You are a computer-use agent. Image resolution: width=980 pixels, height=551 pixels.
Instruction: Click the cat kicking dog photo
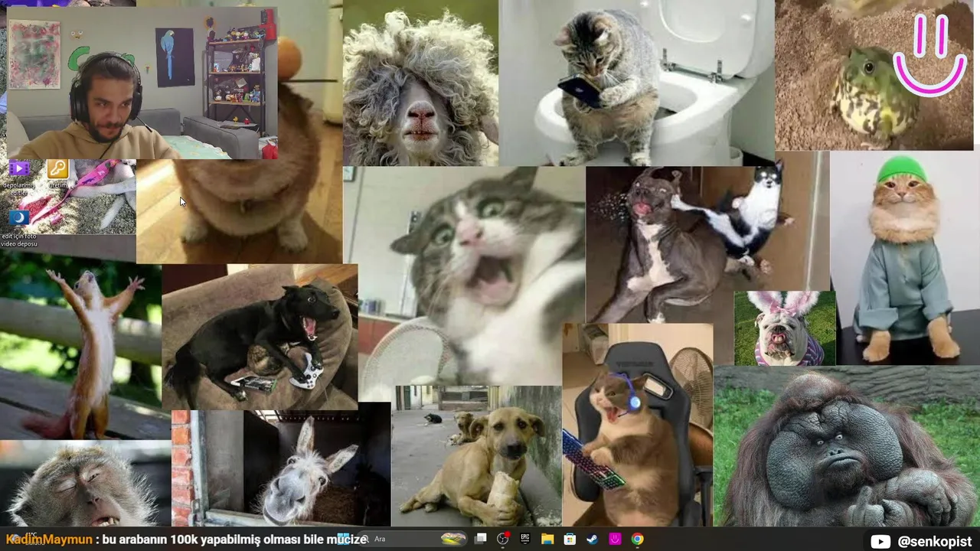(707, 245)
